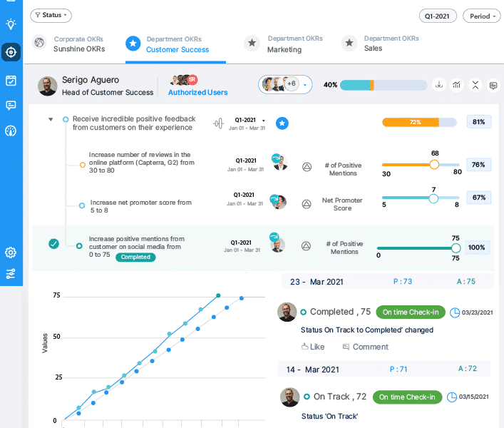Click the Net Promoter Score slider handle

tap(433, 199)
